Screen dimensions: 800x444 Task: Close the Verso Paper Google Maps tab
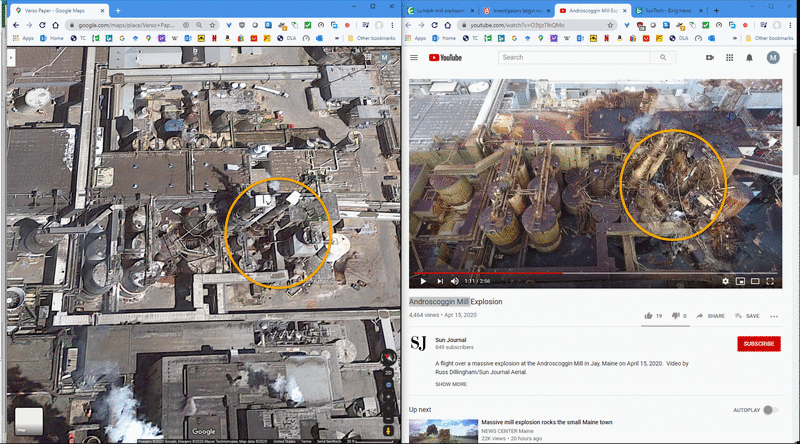pos(103,10)
